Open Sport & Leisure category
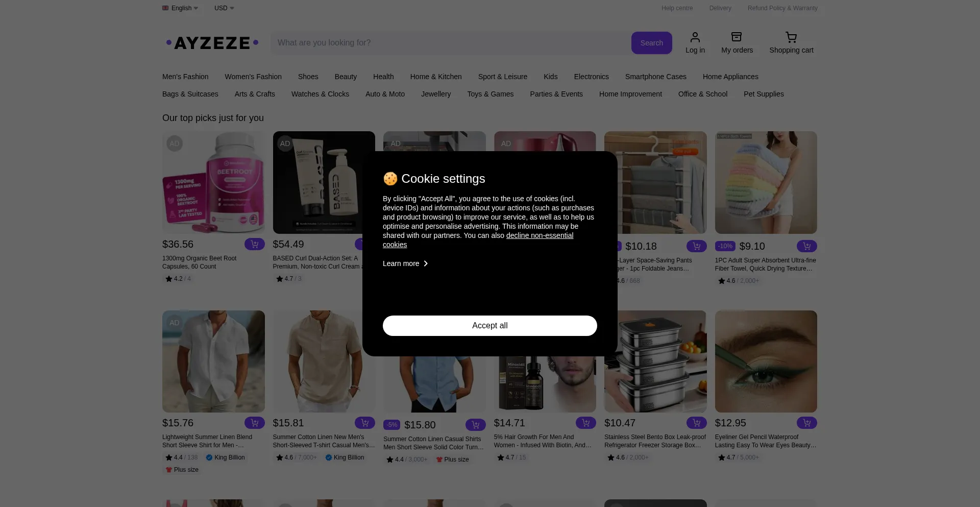This screenshot has height=507, width=980. 502,77
